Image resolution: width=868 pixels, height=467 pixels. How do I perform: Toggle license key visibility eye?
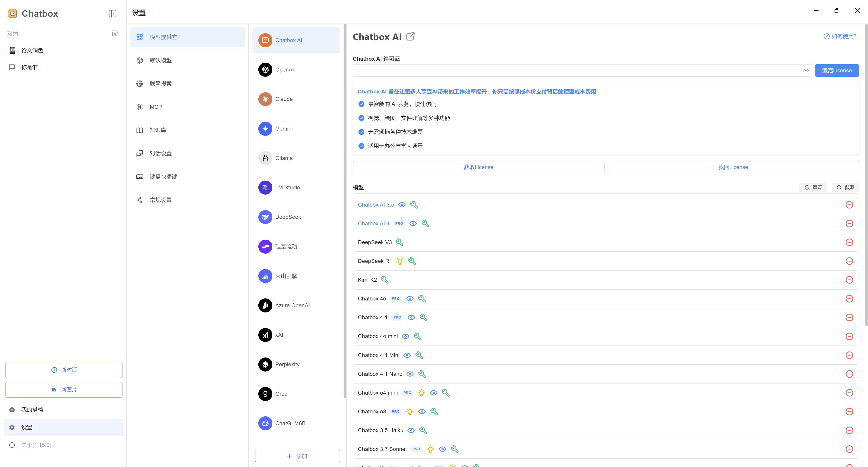pos(805,70)
